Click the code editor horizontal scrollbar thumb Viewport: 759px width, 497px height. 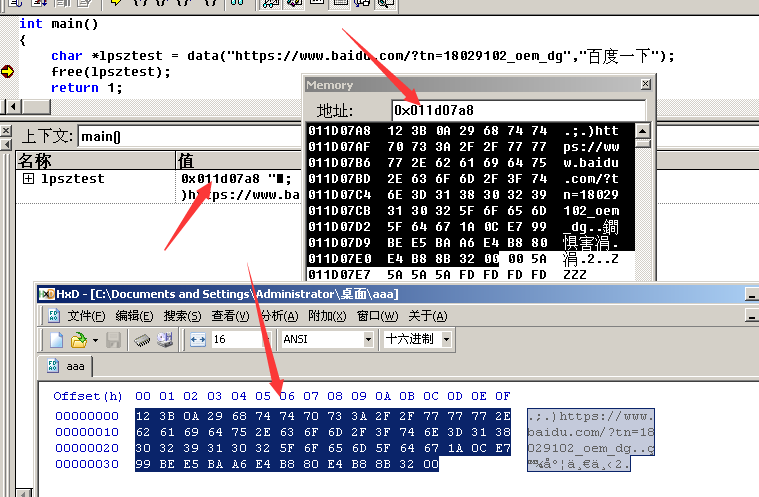tap(36, 106)
